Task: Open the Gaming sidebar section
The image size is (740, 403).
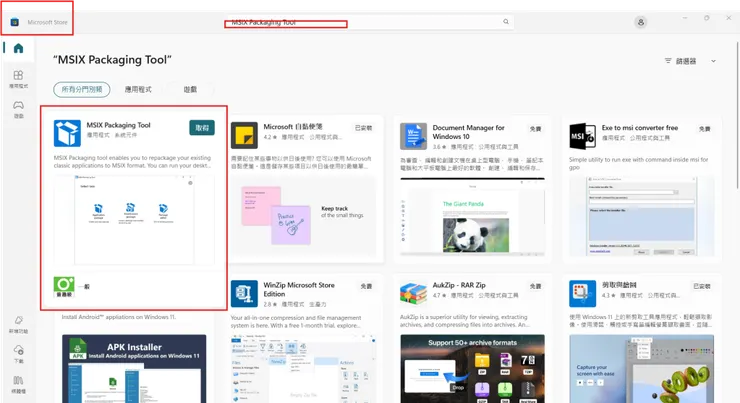Action: [18, 109]
